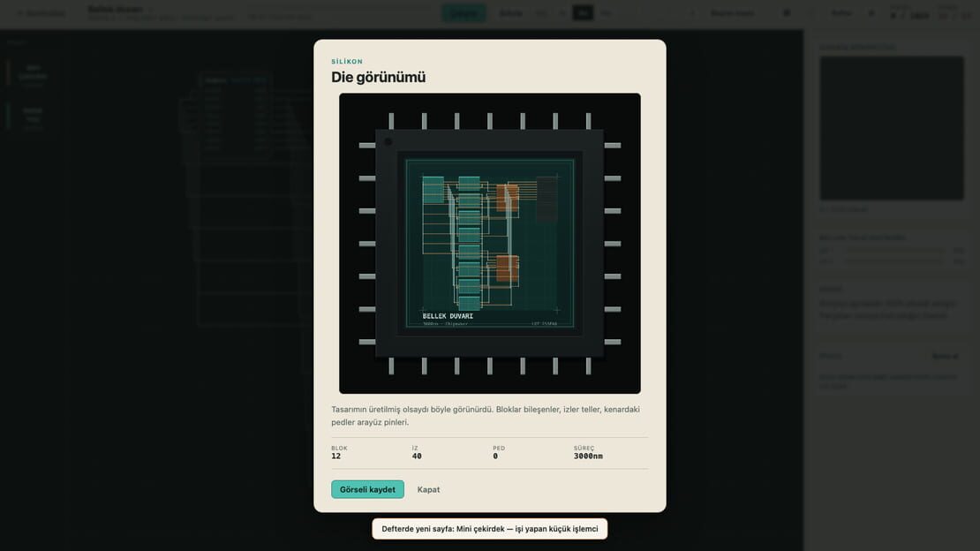The width and height of the screenshot is (980, 551).
Task: Open the Mini çekirdek notebook page notification
Action: pyautogui.click(x=489, y=529)
